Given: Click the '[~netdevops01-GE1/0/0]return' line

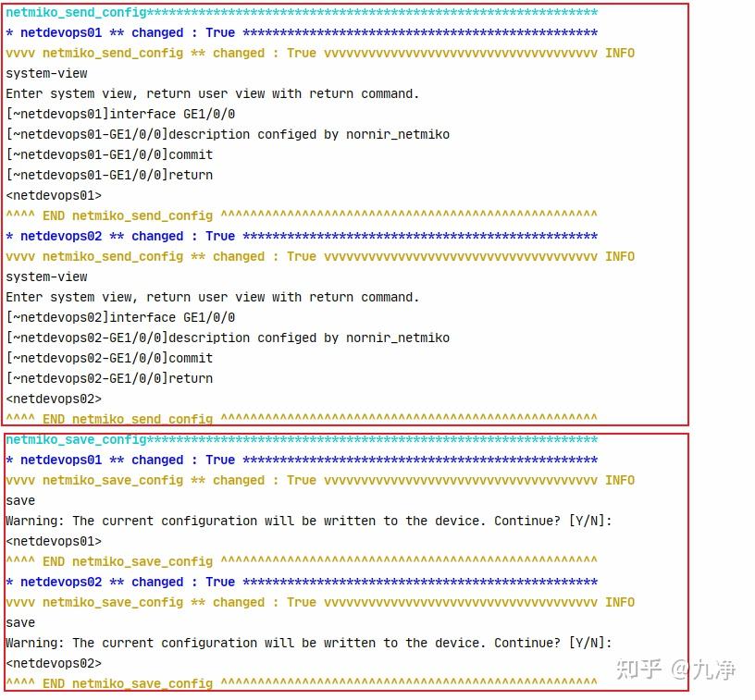Looking at the screenshot, I should click(109, 175).
